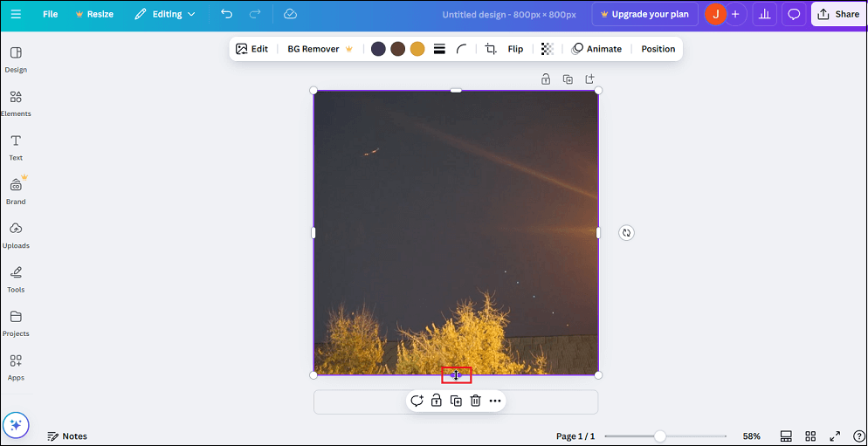Image resolution: width=868 pixels, height=446 pixels.
Task: Click the Page 1 / 1 indicator
Action: 575,436
